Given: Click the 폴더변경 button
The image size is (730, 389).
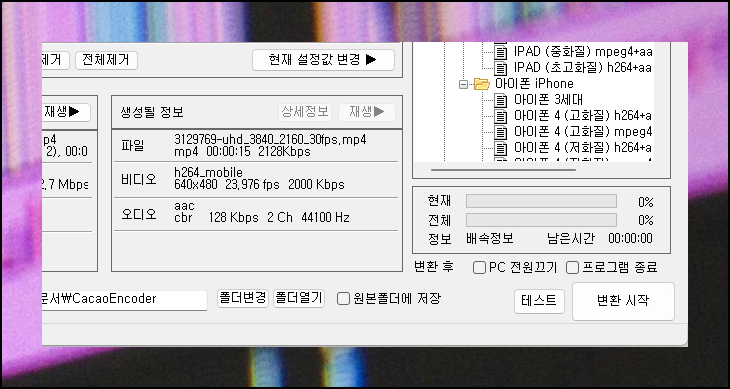Looking at the screenshot, I should pyautogui.click(x=243, y=298).
